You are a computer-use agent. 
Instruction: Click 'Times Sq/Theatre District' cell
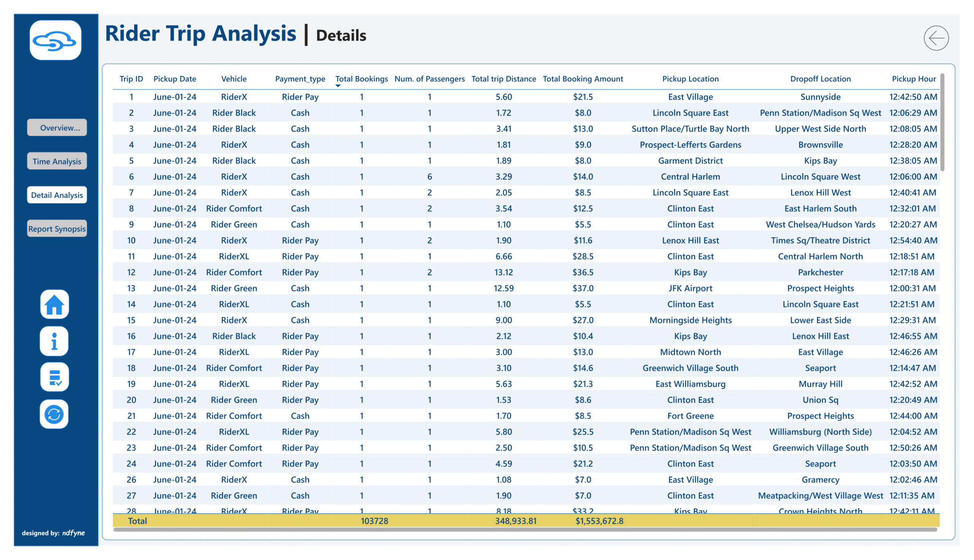(820, 241)
